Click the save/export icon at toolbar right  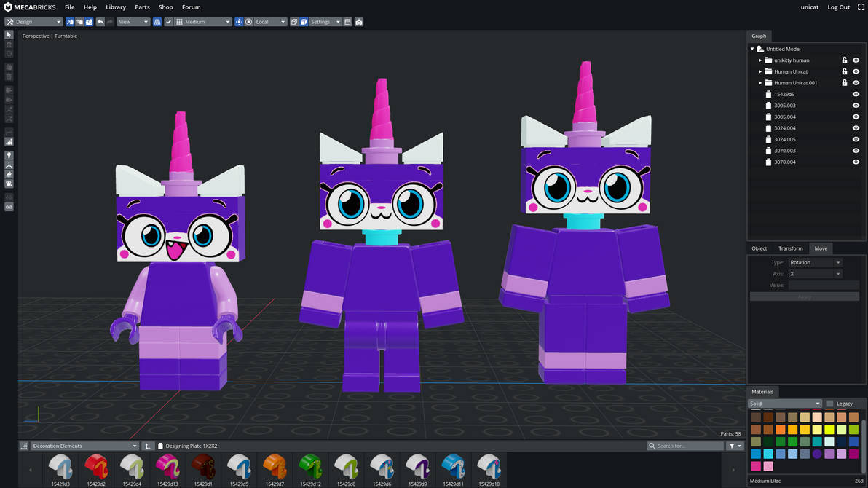[348, 22]
